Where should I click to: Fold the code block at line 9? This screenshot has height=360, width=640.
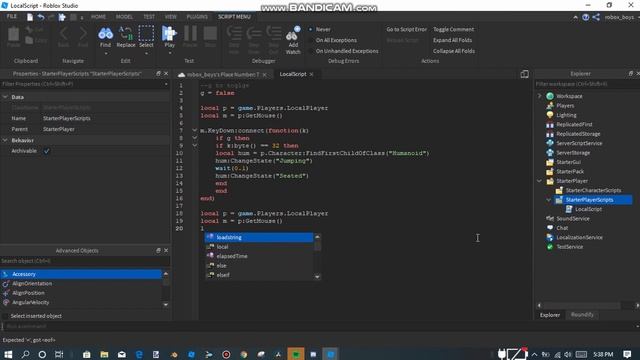click(195, 146)
